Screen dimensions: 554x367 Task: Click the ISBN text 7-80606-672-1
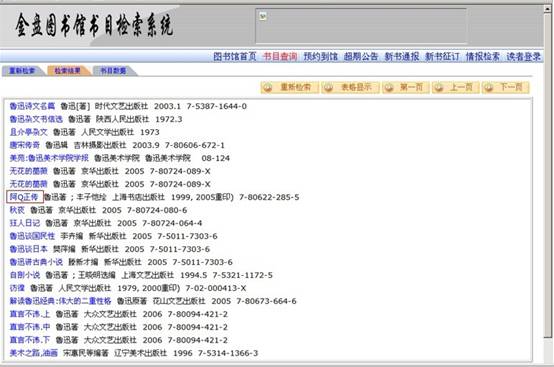pyautogui.click(x=195, y=145)
